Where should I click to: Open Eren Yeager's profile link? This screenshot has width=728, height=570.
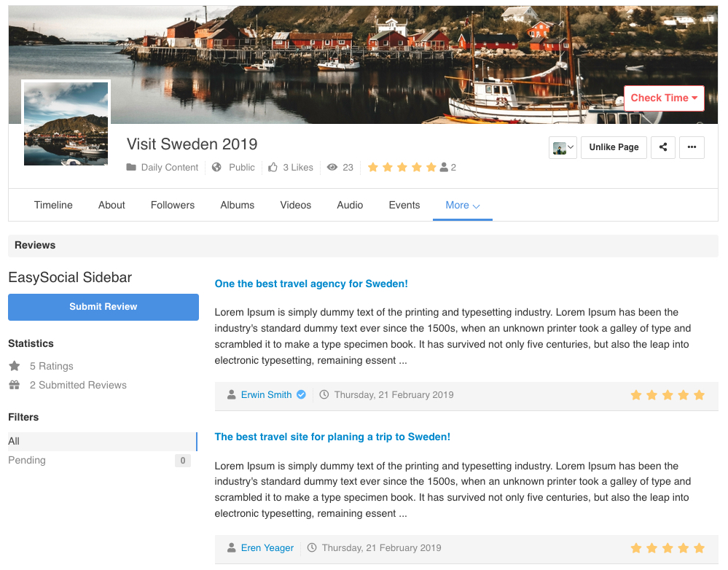click(x=267, y=547)
